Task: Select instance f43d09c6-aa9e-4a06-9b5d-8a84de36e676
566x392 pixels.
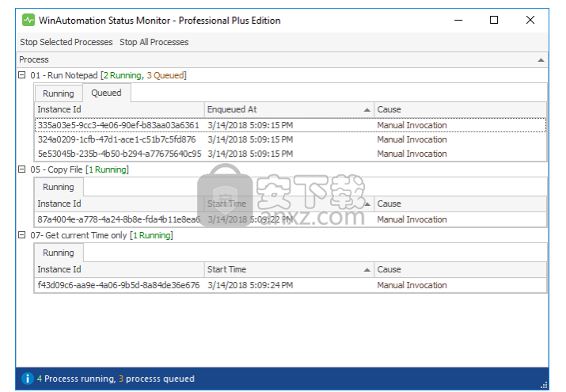Action: click(x=291, y=285)
